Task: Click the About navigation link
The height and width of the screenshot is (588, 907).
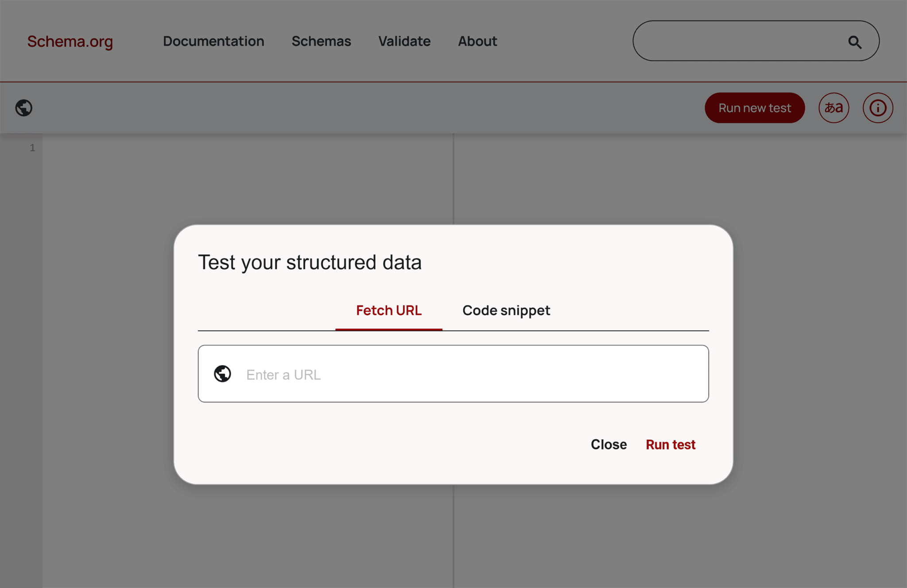Action: [477, 41]
